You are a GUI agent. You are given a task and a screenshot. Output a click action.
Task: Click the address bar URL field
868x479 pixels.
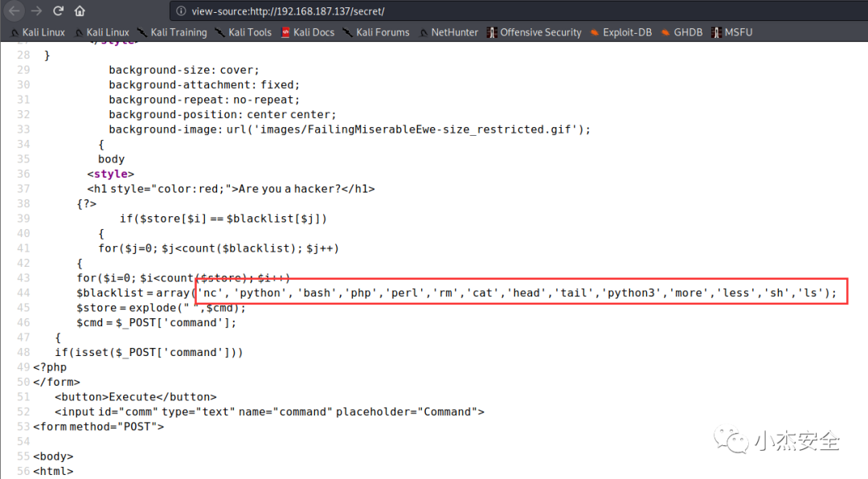[520, 11]
